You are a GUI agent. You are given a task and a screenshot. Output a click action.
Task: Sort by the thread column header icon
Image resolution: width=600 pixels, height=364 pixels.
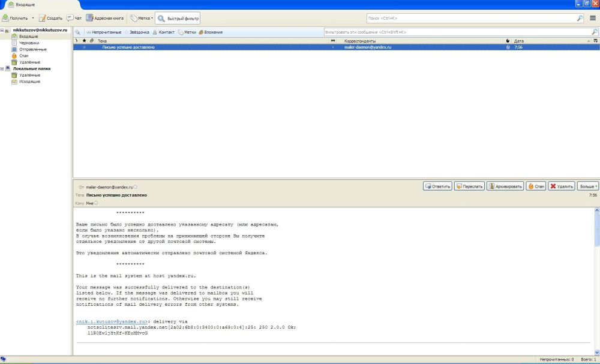coord(77,41)
